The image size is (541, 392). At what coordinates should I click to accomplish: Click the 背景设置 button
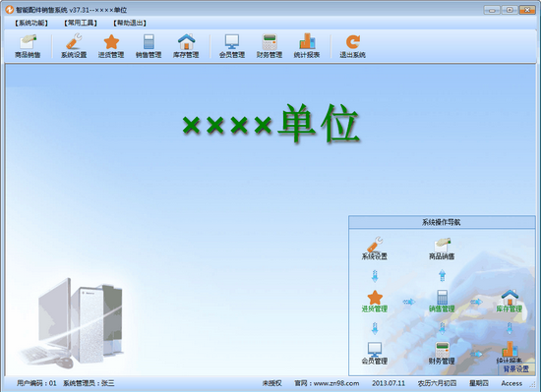click(516, 369)
